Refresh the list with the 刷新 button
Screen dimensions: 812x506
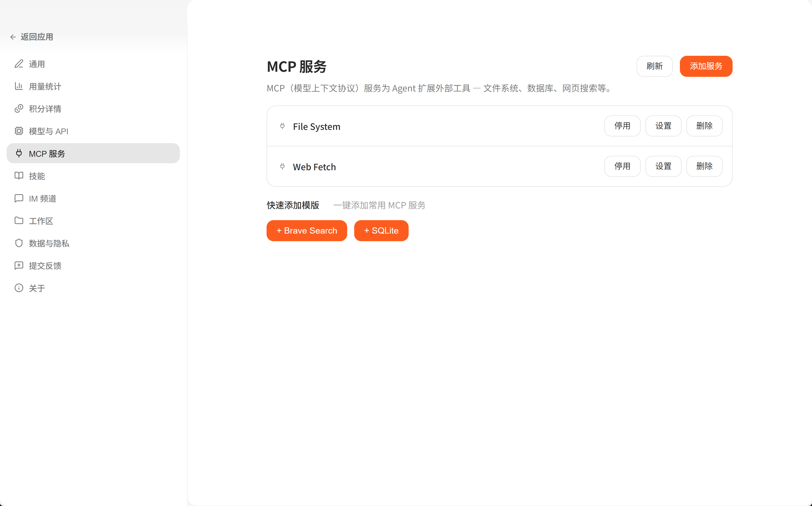point(654,66)
